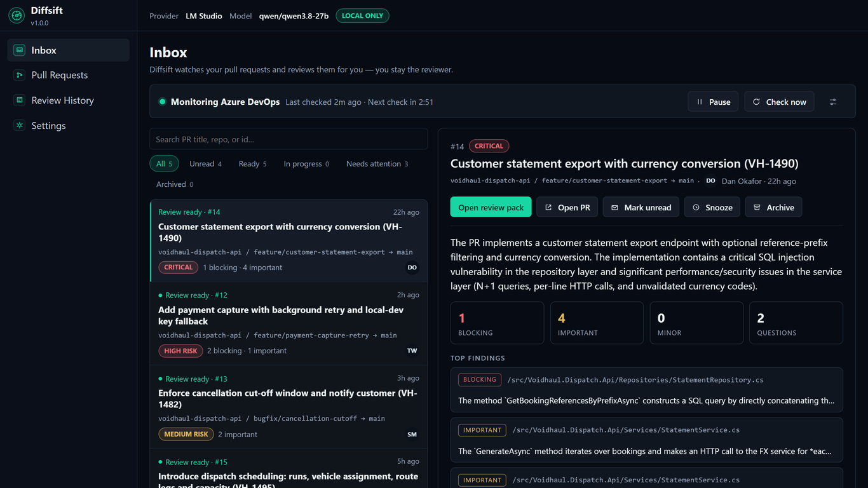Click the Open review pack button
The height and width of the screenshot is (488, 868).
[x=491, y=207]
